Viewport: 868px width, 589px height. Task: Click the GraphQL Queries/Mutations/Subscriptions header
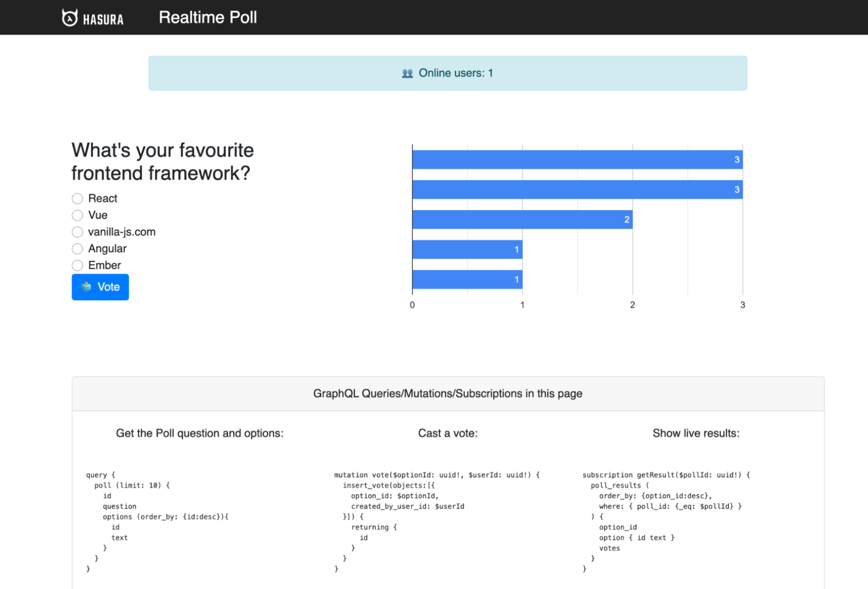[x=448, y=393]
